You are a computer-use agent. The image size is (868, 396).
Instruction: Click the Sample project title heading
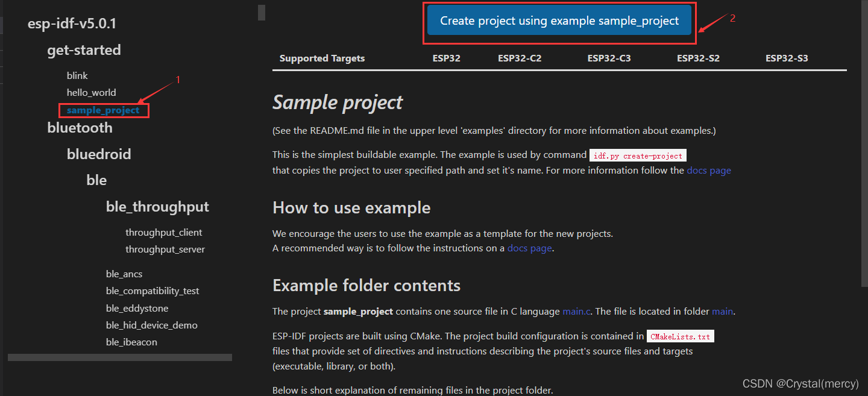click(338, 102)
